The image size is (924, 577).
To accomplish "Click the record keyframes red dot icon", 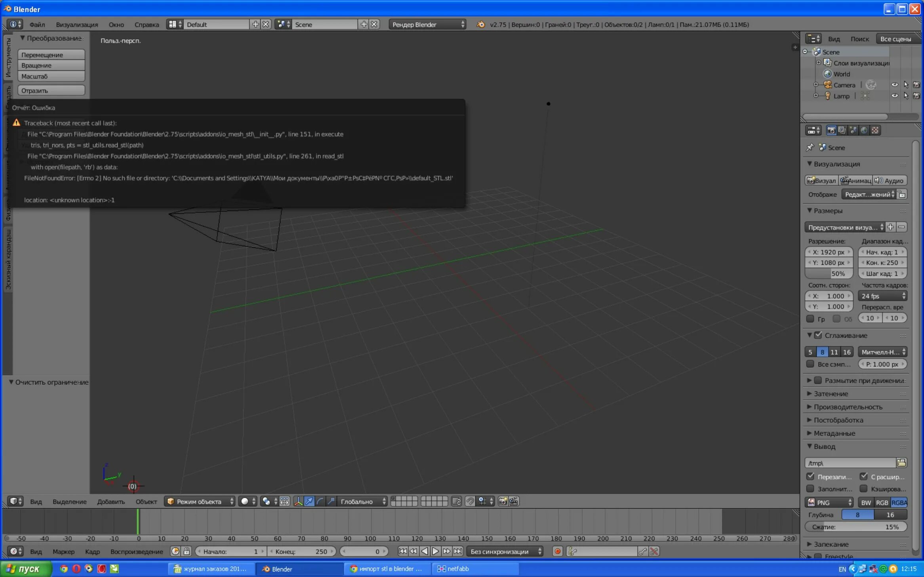I will point(557,551).
